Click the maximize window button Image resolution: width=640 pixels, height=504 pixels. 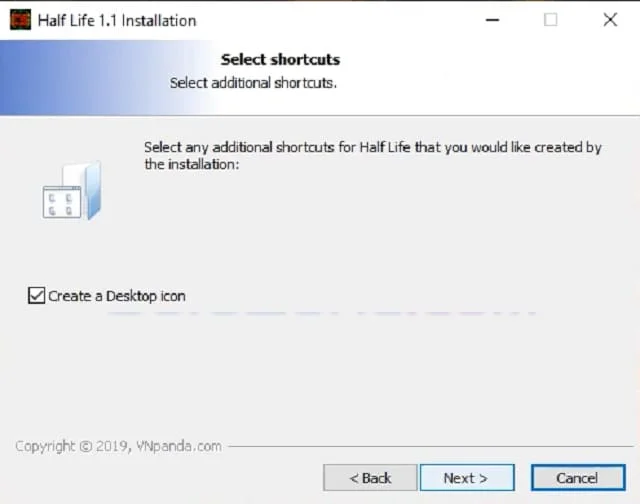[x=551, y=20]
